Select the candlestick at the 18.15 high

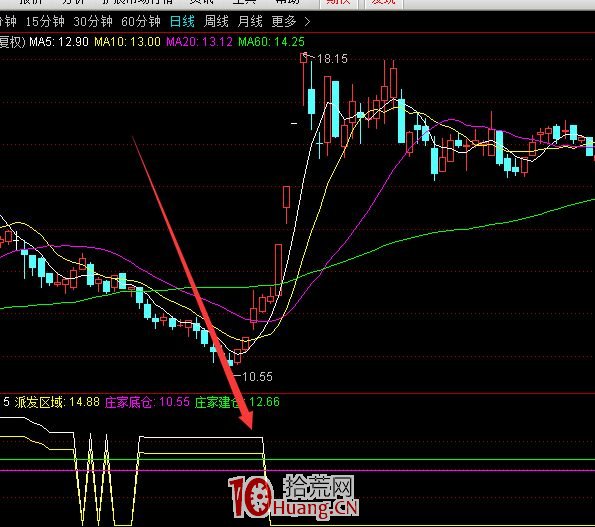[x=304, y=59]
